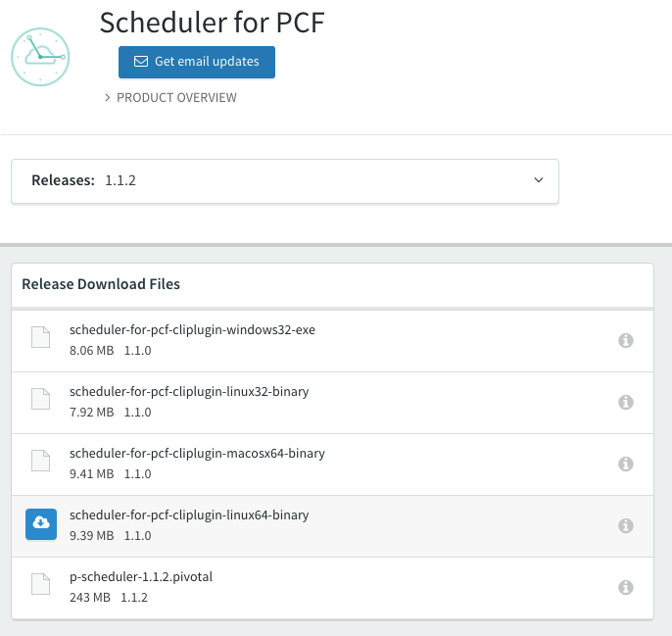
Task: Click the Scheduler for PCF clock logo
Action: pos(40,57)
